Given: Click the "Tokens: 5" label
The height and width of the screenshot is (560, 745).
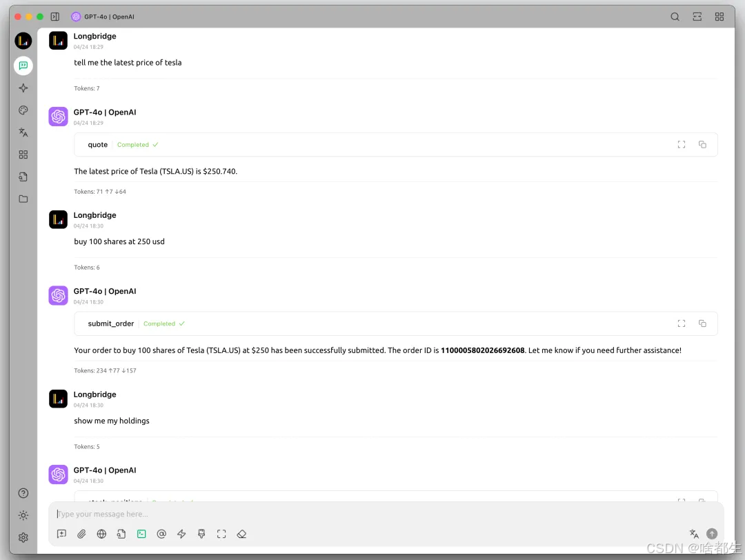Looking at the screenshot, I should (87, 446).
